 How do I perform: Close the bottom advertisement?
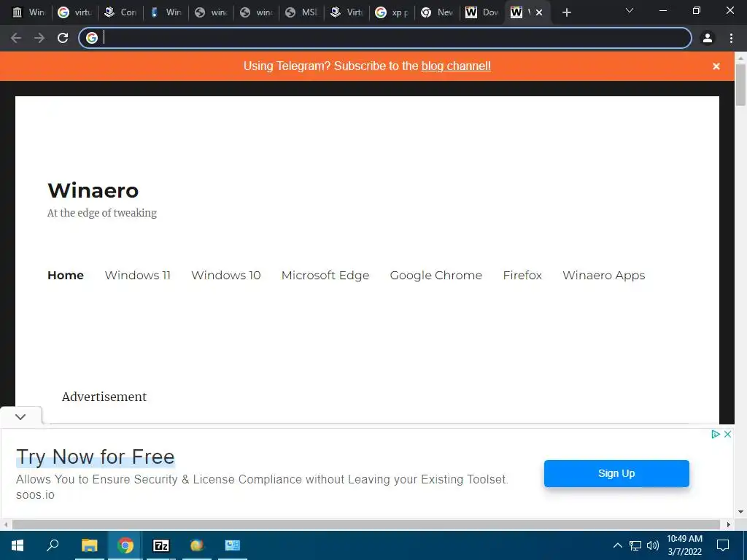point(727,434)
